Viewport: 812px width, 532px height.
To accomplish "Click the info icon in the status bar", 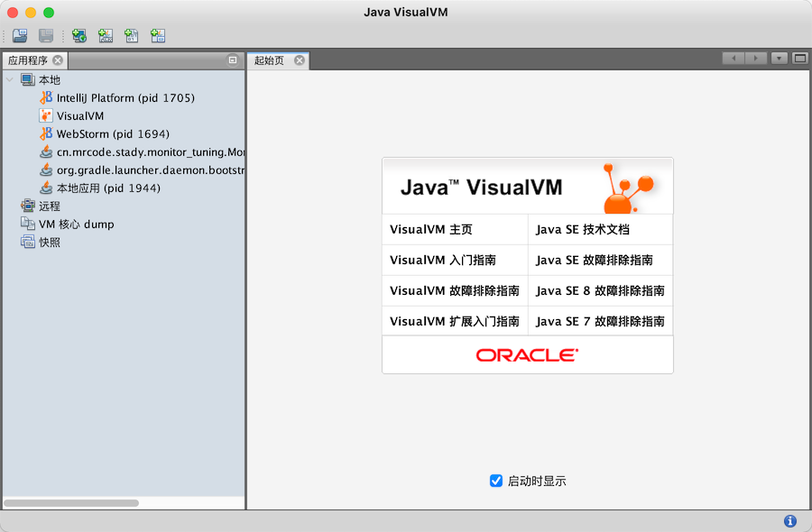I will pyautogui.click(x=789, y=521).
